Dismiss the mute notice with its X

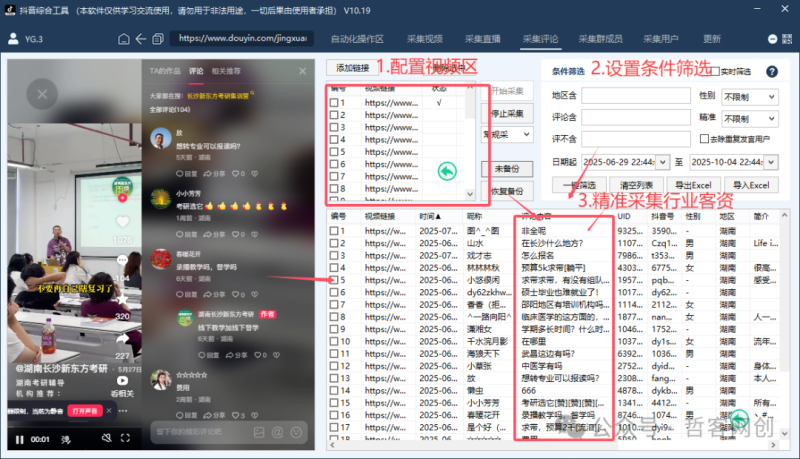coord(109,411)
